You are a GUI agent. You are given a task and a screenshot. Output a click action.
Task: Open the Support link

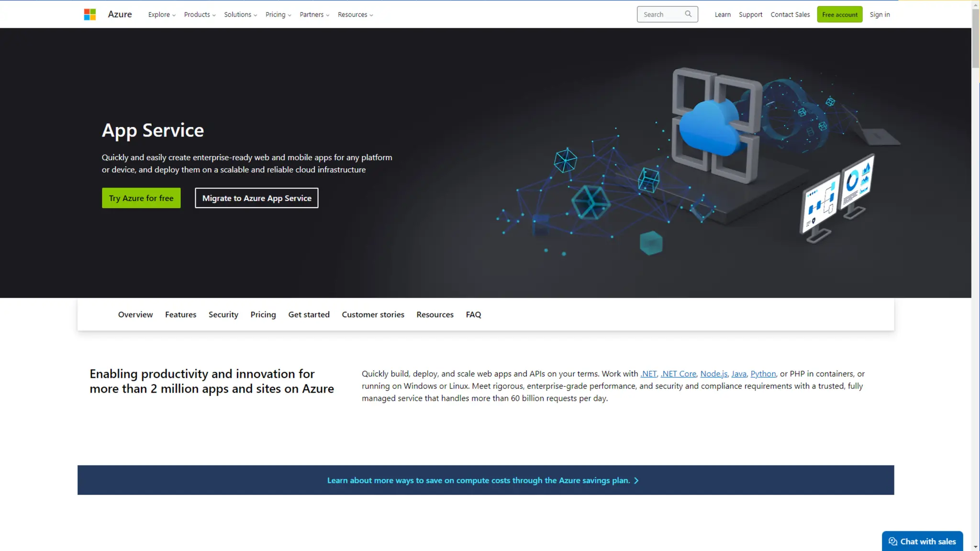(x=750, y=14)
